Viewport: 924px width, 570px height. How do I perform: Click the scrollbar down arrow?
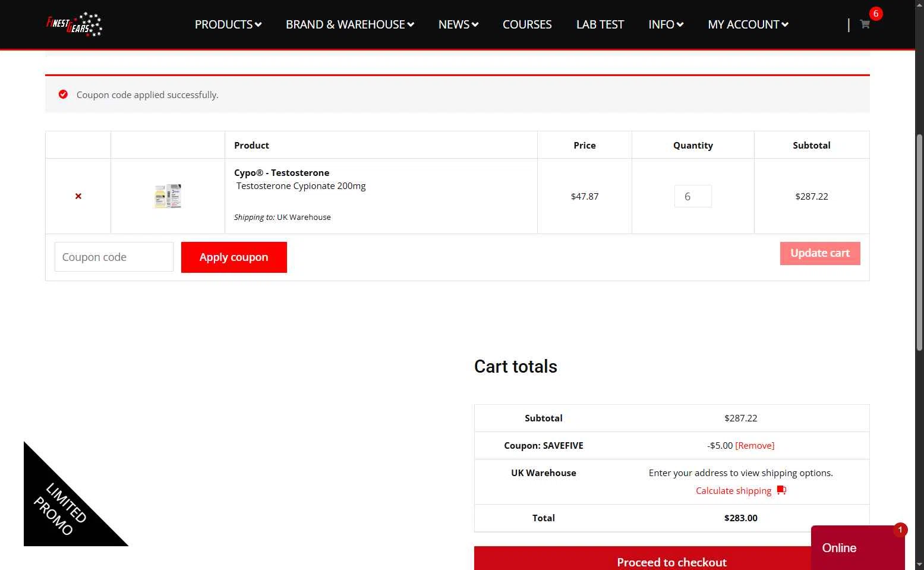point(919,565)
